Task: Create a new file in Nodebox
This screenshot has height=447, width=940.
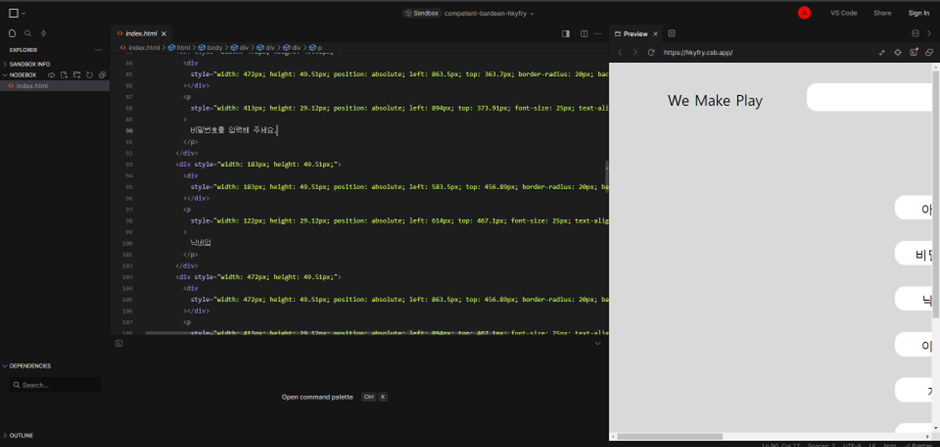Action: click(64, 75)
